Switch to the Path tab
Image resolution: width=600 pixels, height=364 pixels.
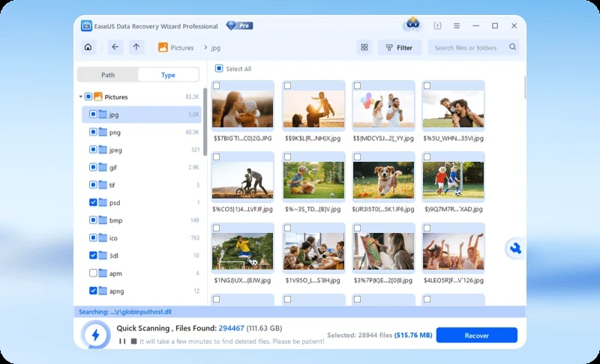click(x=108, y=75)
